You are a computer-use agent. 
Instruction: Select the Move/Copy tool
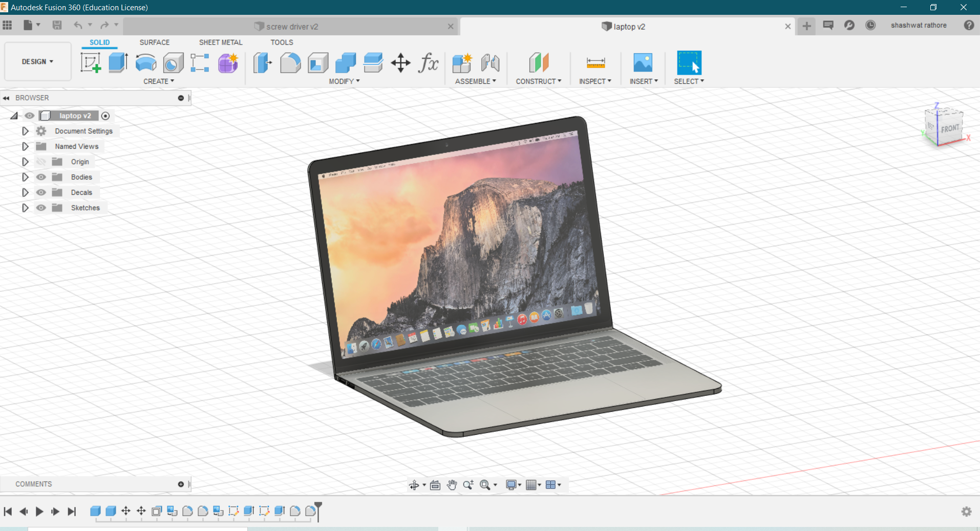click(x=400, y=63)
